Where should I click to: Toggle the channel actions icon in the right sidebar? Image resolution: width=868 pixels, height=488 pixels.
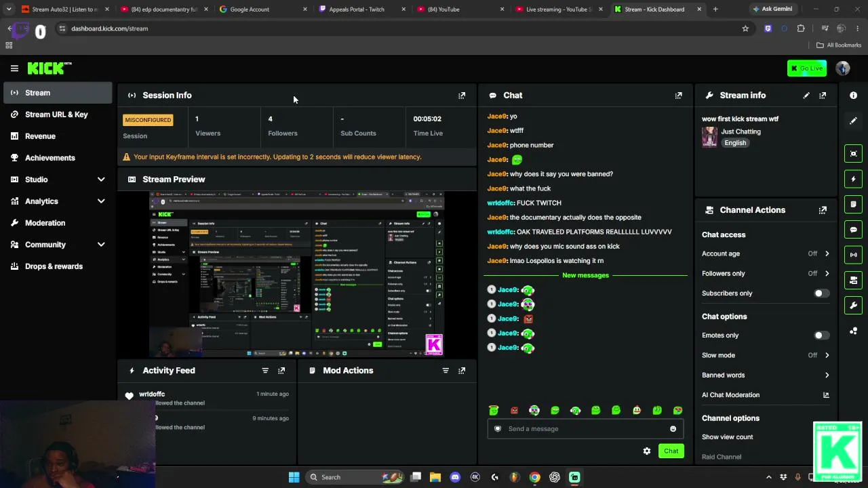coord(853,280)
